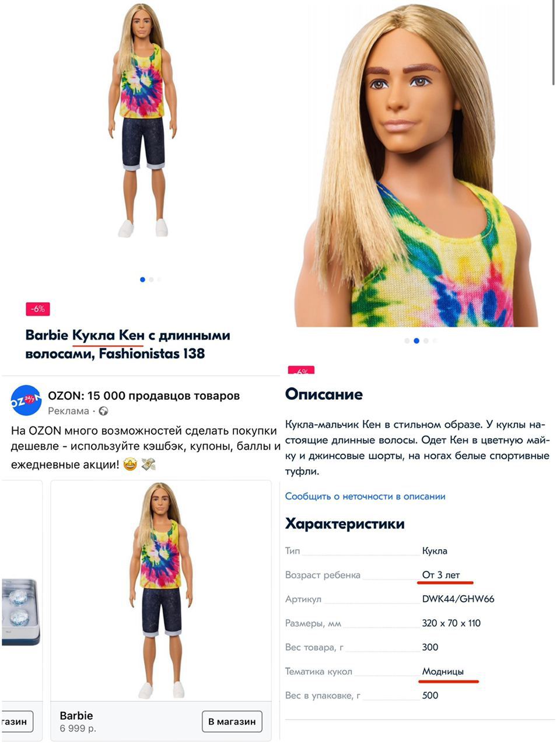Viewport: 560px width, 747px height.
Task: Click the scrollbar at the top right edge
Action: (x=554, y=42)
